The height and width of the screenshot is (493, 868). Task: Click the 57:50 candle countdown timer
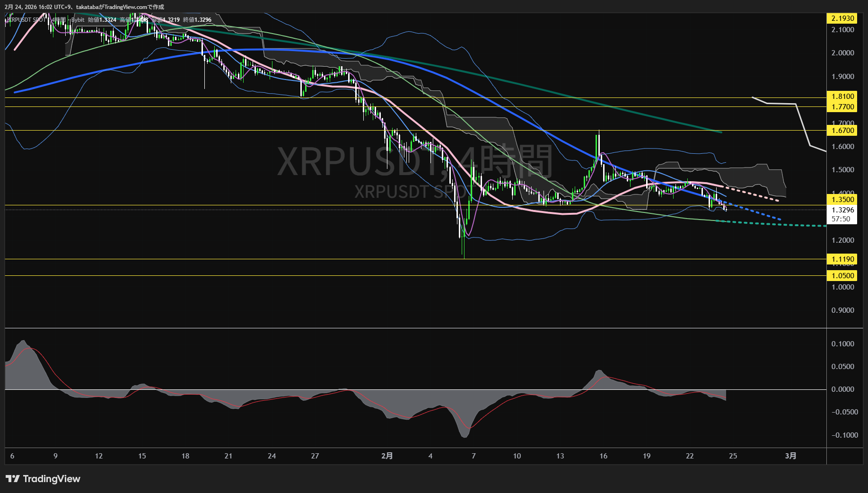(841, 219)
